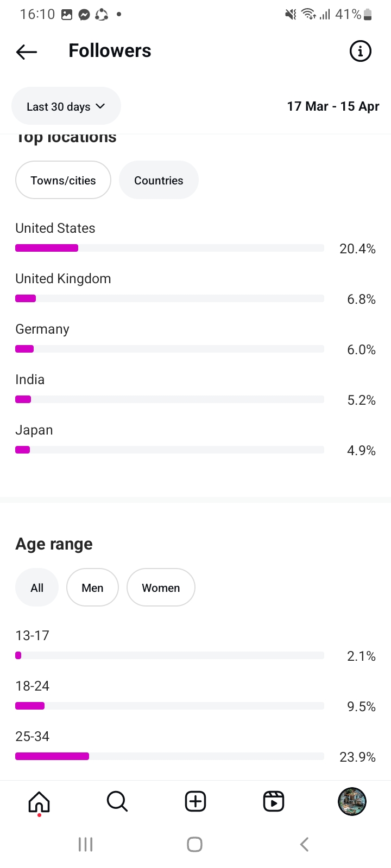Open the Reels icon
Viewport: 391px width, 868px height.
point(274,801)
